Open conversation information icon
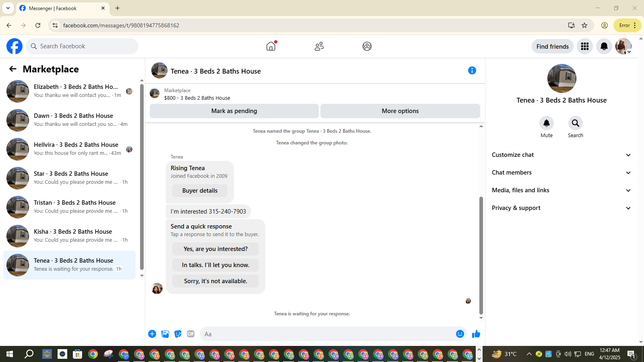 tap(472, 70)
